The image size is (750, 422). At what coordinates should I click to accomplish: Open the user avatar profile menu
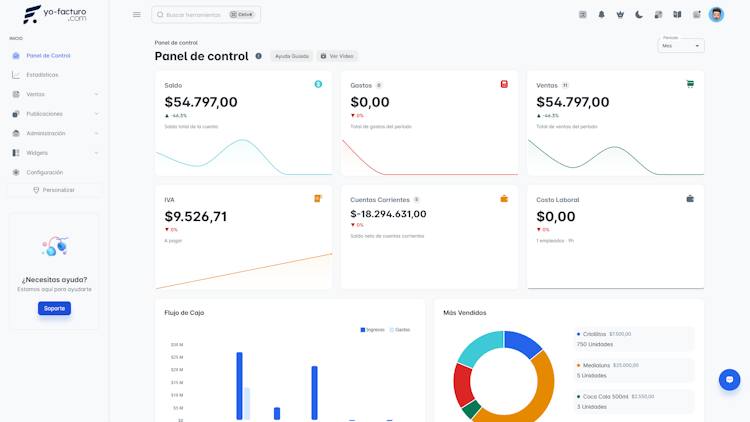pos(716,15)
